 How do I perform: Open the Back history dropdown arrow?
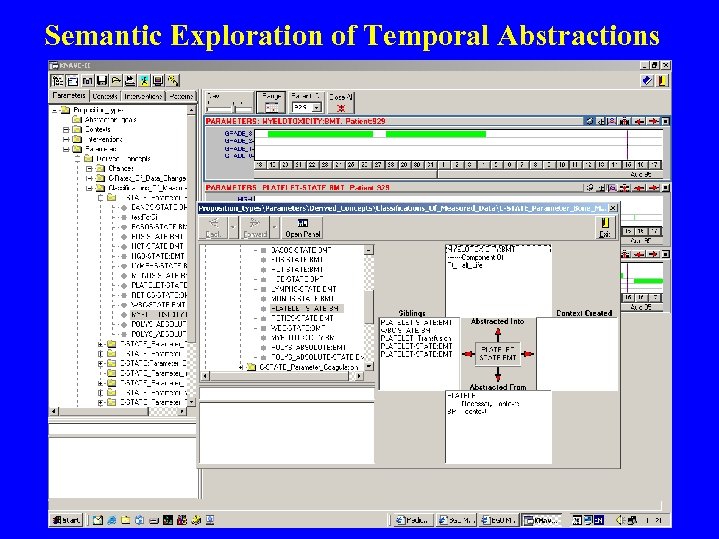pyautogui.click(x=233, y=228)
